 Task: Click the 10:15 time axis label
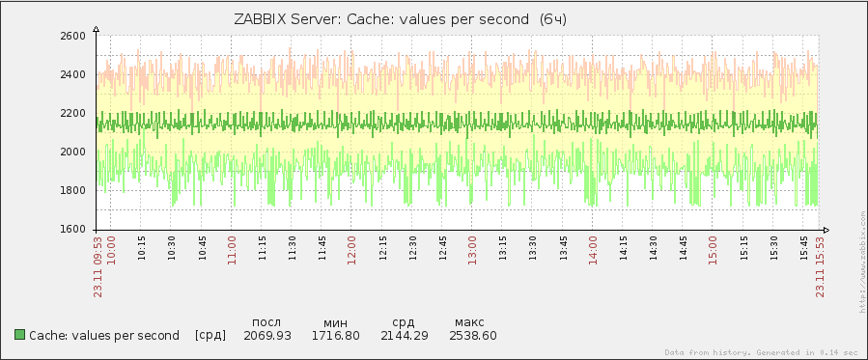pyautogui.click(x=141, y=248)
